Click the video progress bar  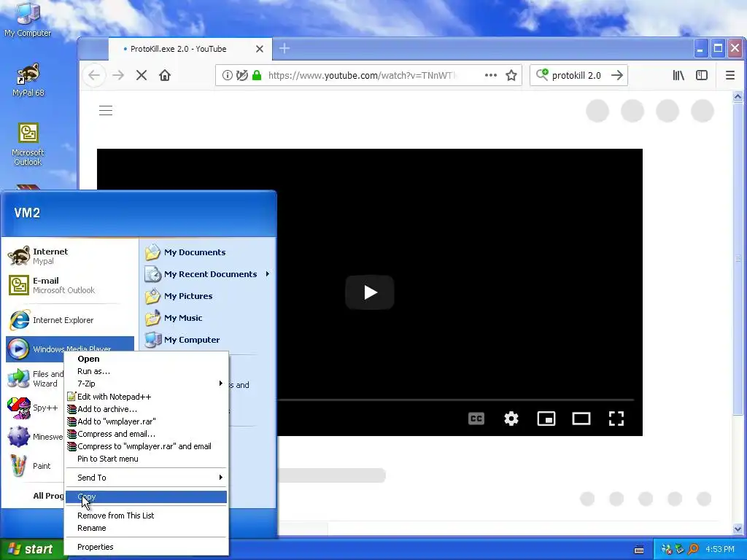click(x=455, y=400)
